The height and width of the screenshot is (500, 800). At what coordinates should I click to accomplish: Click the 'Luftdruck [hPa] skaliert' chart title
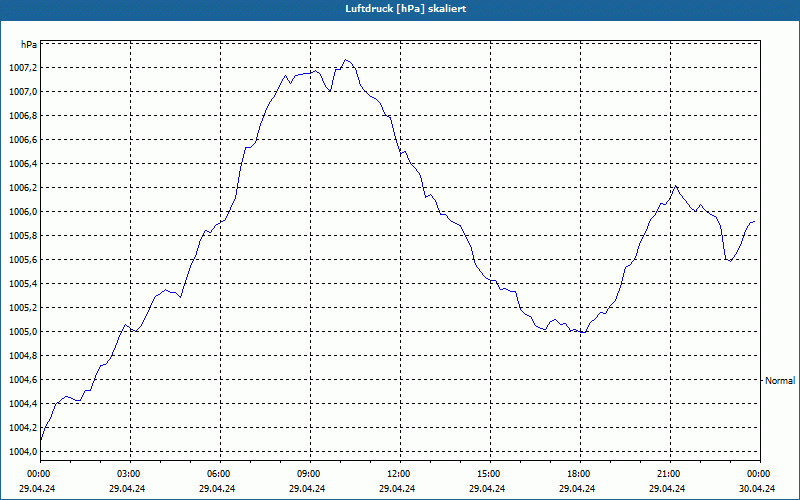(x=405, y=9)
